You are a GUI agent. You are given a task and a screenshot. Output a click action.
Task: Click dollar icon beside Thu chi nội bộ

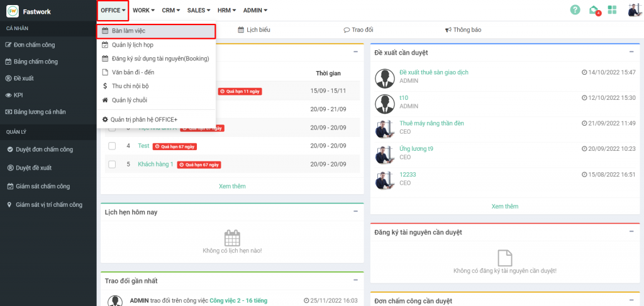coord(105,86)
